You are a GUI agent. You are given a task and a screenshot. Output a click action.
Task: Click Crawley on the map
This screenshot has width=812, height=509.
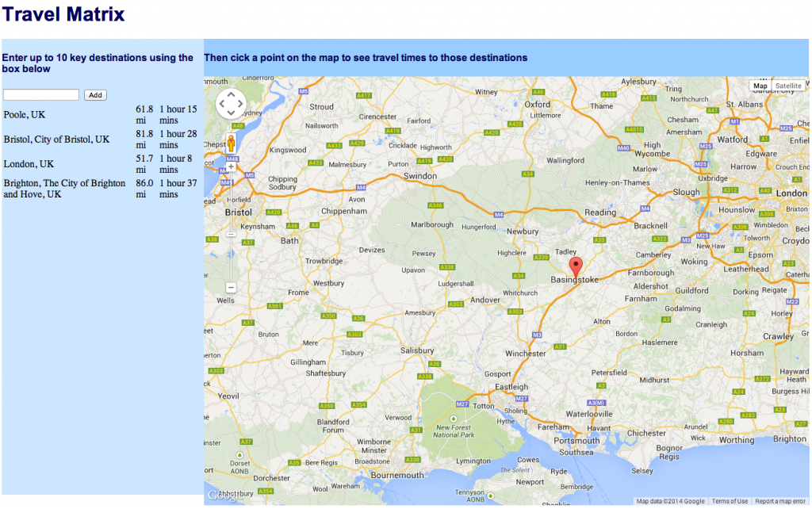tap(779, 337)
